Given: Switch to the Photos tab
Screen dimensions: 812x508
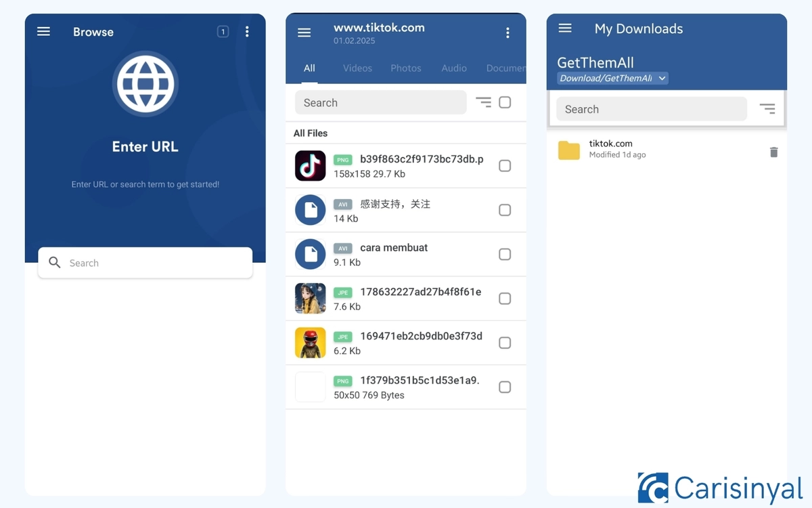Looking at the screenshot, I should (x=406, y=68).
